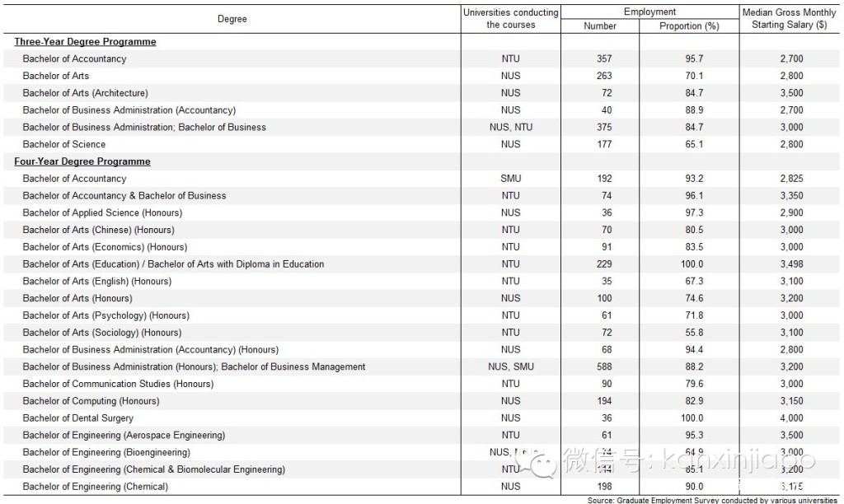Select the Bachelor of Dental Surgery row label

(x=77, y=418)
